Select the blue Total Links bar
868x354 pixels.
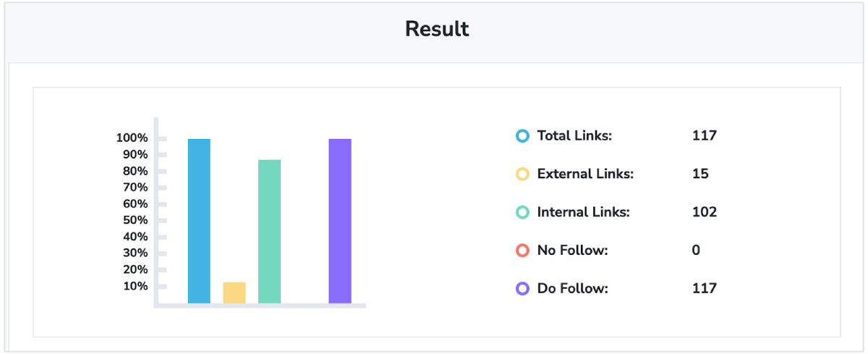click(199, 221)
